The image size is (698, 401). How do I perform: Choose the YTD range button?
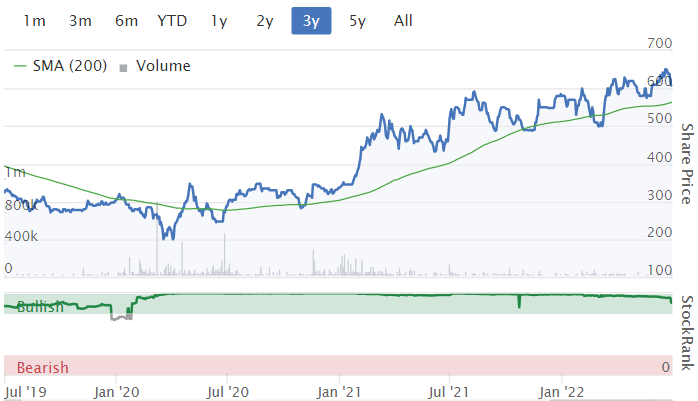tap(172, 20)
